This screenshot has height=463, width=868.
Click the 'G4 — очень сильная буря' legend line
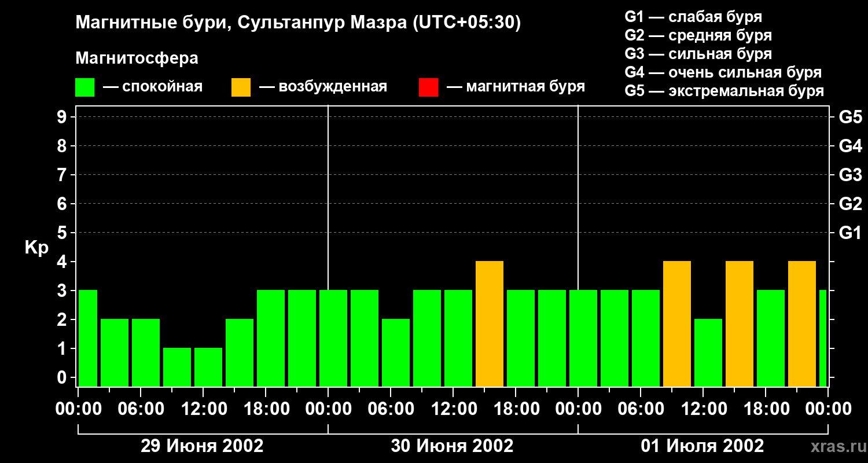tap(723, 72)
